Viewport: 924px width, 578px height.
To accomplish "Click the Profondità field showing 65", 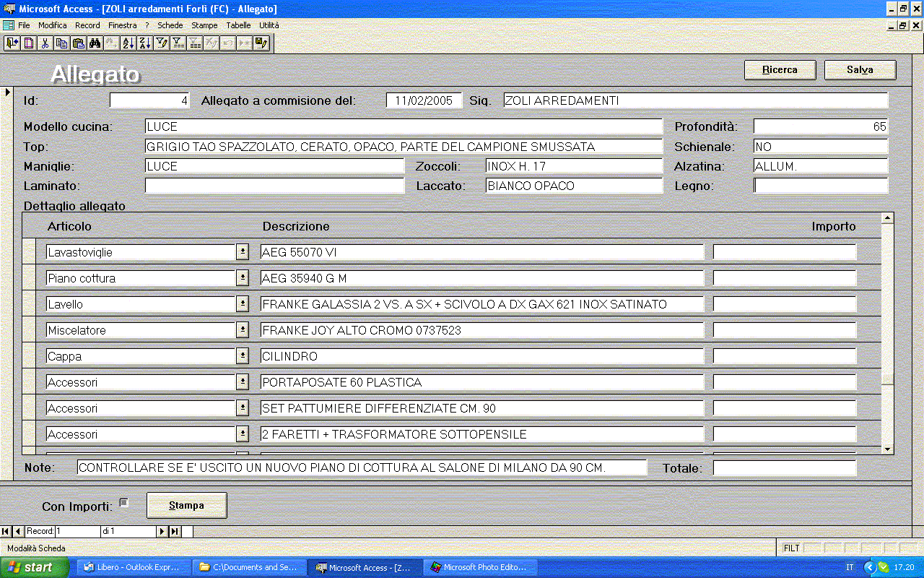I will (821, 127).
